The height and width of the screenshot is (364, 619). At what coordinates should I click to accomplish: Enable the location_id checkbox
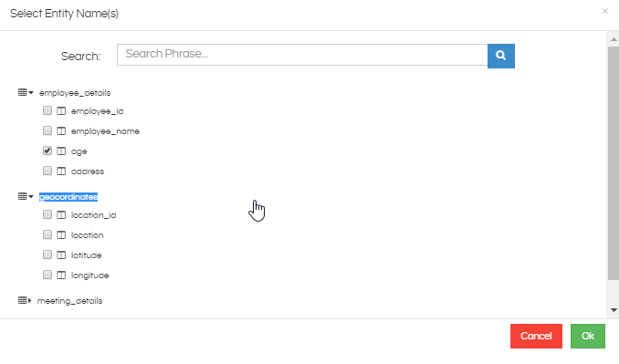click(x=47, y=214)
